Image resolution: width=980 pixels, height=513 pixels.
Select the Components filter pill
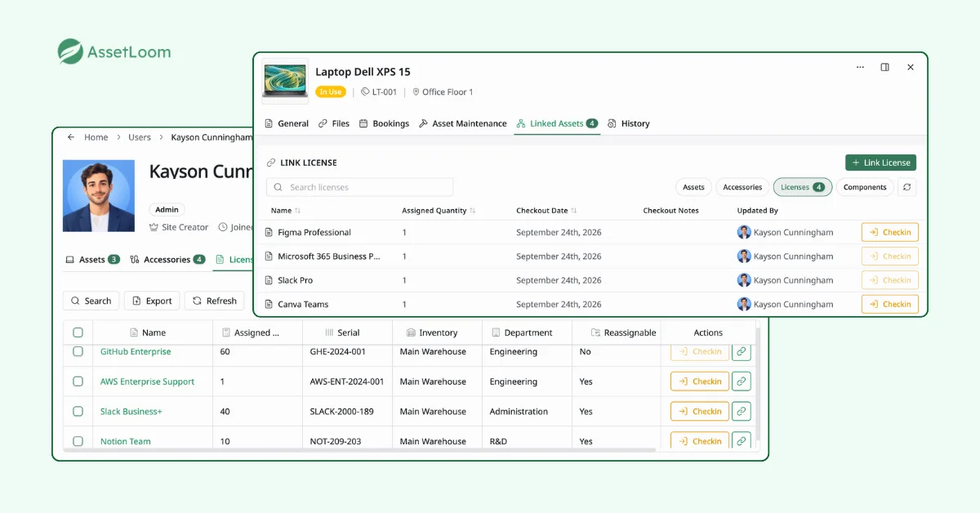click(x=865, y=187)
